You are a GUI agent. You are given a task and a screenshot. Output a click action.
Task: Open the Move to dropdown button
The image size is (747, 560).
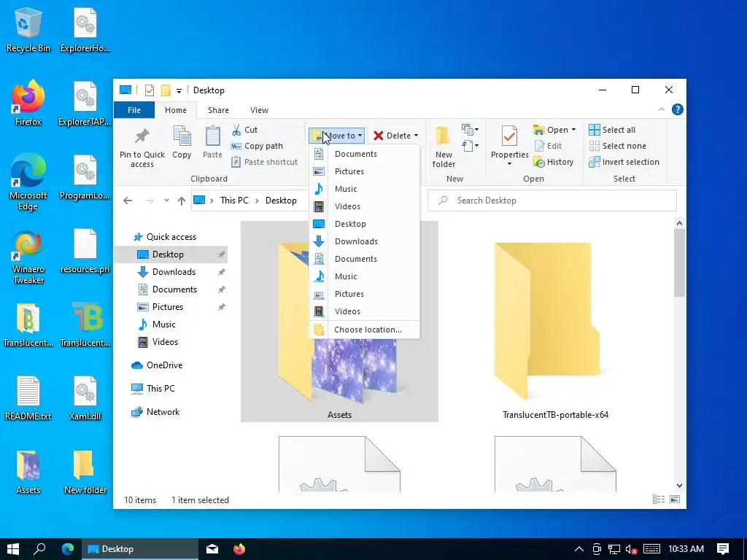[x=337, y=136]
